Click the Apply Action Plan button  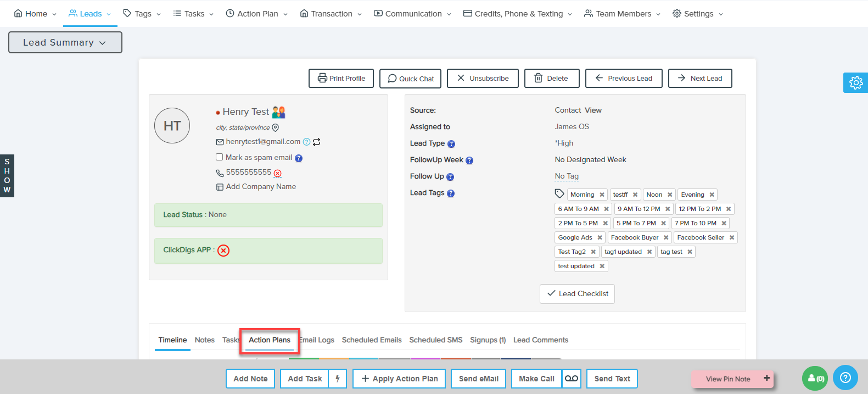point(399,379)
